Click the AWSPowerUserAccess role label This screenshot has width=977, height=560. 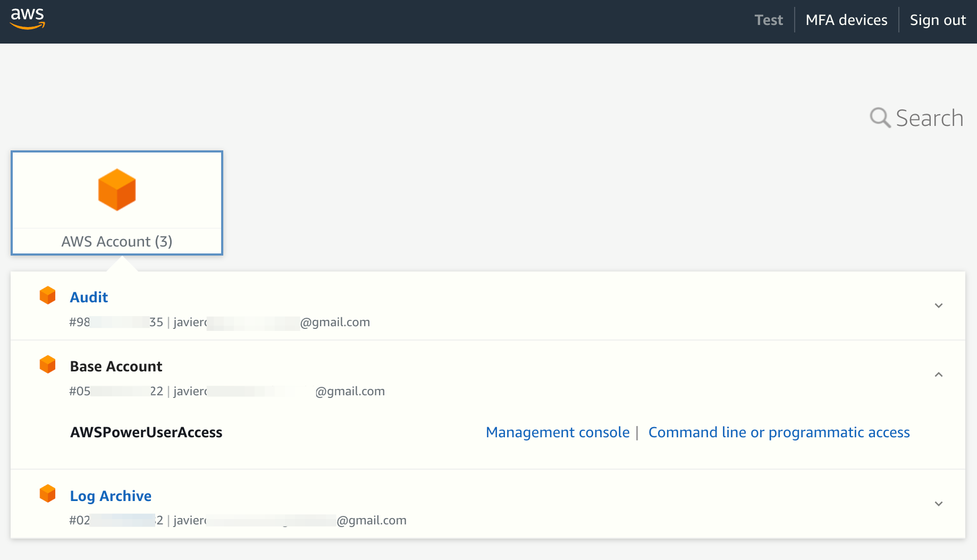click(146, 432)
